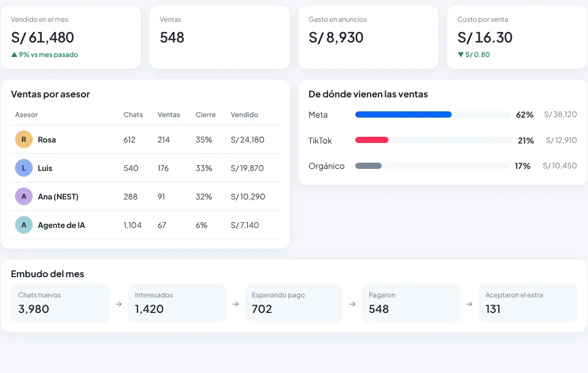This screenshot has width=588, height=373.
Task: Select the Agente de IA name
Action: [x=62, y=225]
